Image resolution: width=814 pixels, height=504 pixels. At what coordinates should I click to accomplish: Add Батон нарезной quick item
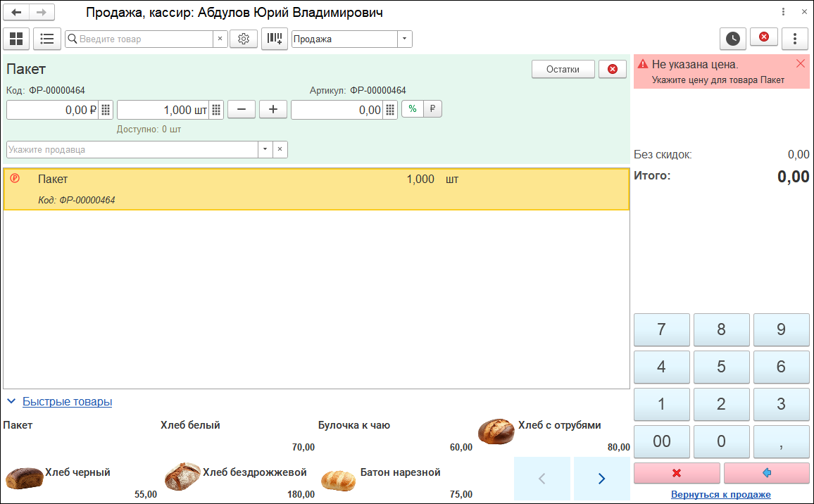[395, 481]
